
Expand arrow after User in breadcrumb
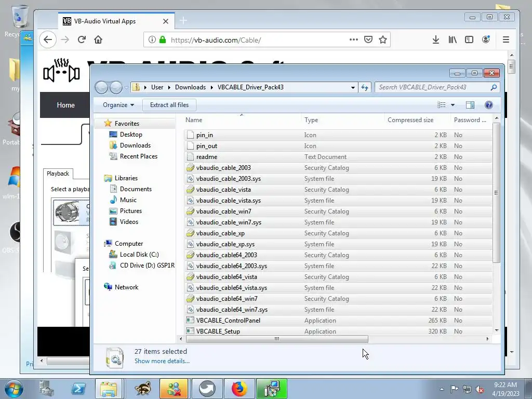click(x=169, y=87)
